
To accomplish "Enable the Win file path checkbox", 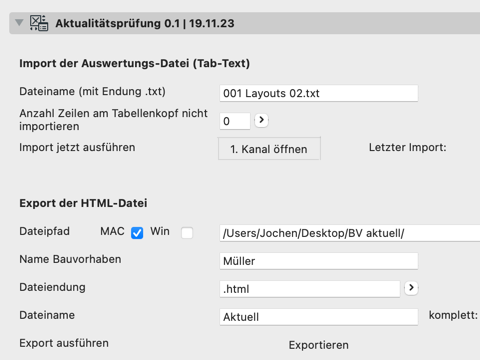I will [187, 233].
